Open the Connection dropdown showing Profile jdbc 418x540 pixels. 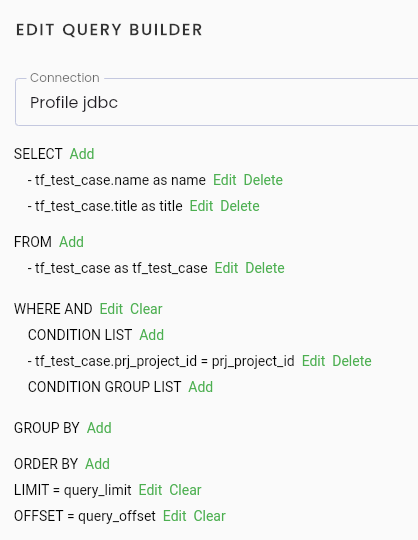[x=217, y=102]
